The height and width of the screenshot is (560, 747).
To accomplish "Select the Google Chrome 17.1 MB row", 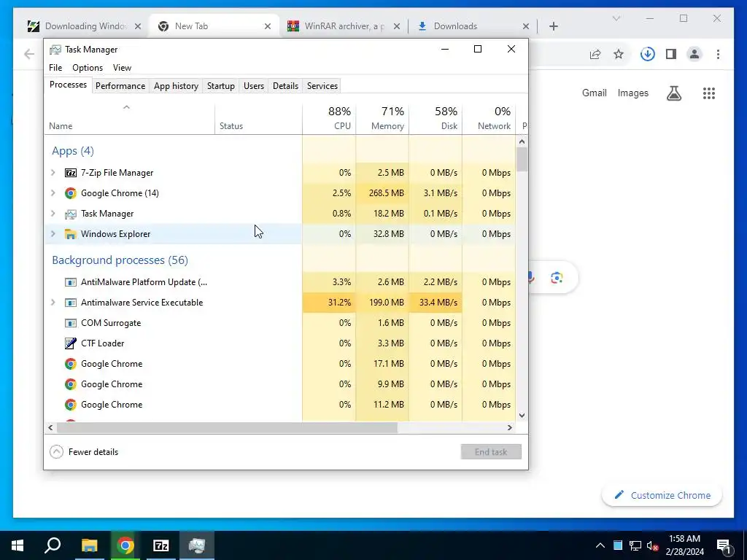I will (280, 364).
